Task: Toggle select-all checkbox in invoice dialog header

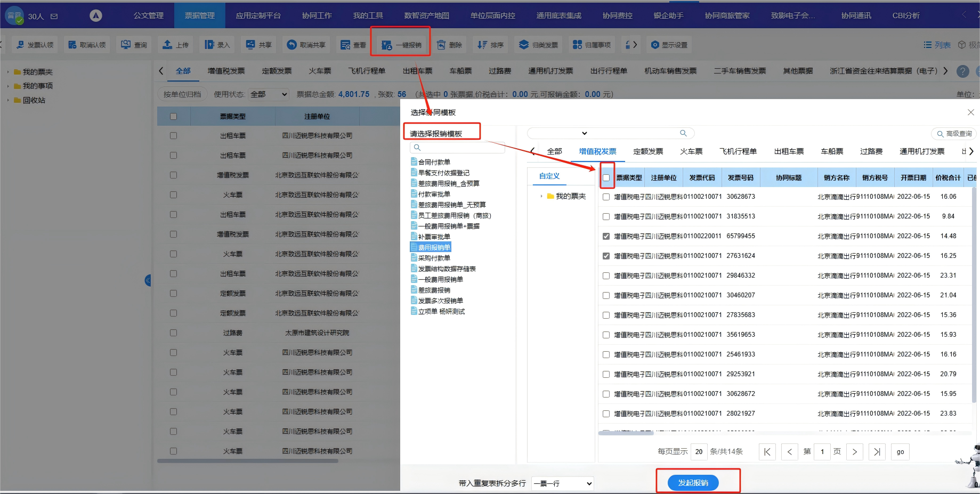Action: point(606,178)
